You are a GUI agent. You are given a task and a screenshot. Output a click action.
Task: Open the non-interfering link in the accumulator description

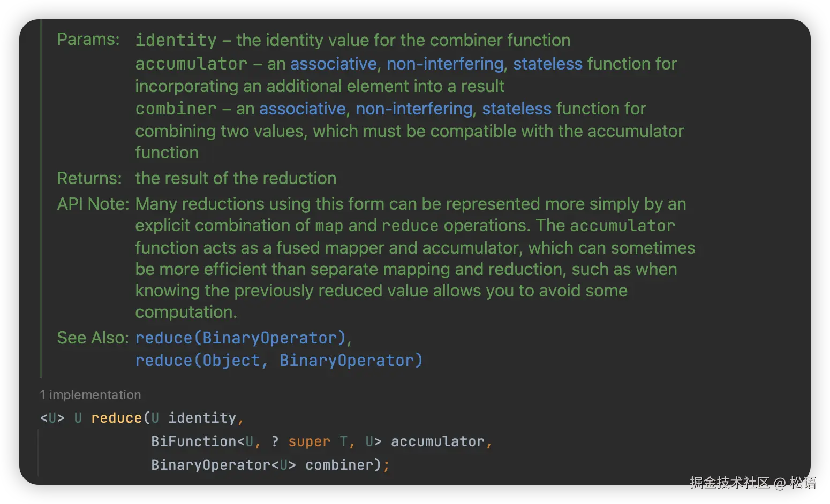[x=445, y=64]
